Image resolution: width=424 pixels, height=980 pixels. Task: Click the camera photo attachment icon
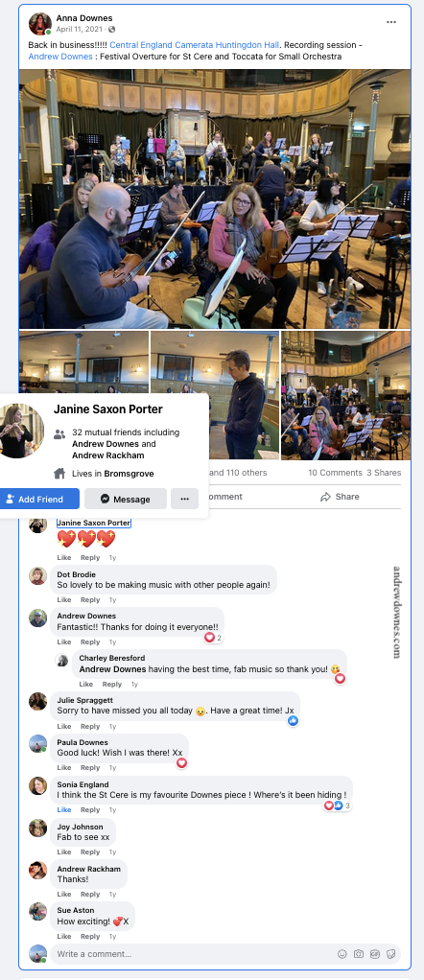point(359,954)
